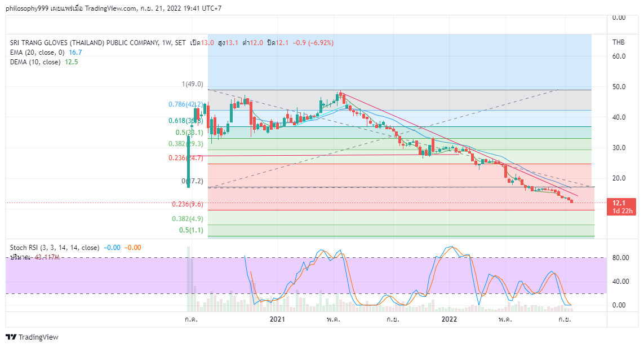Click the 50.0 price axis label
Screen dimensions: 644x347
(x=619, y=87)
